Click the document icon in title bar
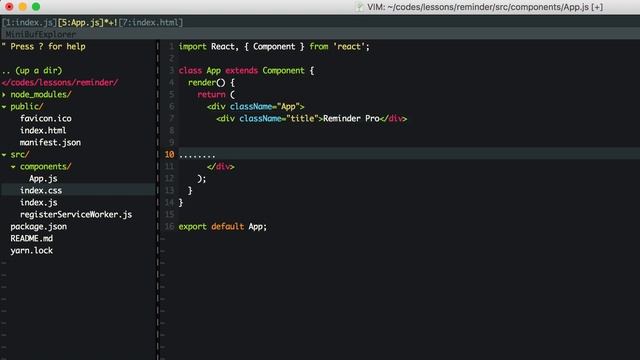Screen dimensions: 640x360 point(359,7)
